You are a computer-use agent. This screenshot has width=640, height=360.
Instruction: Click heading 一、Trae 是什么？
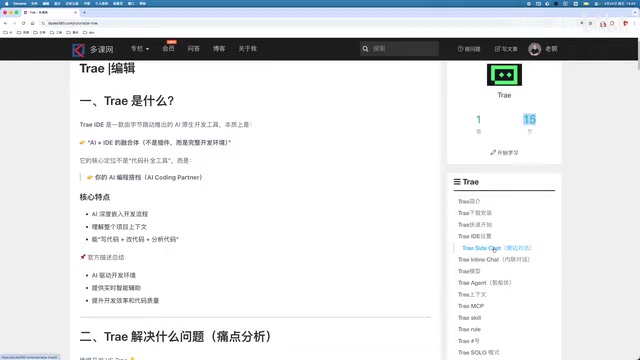click(127, 101)
